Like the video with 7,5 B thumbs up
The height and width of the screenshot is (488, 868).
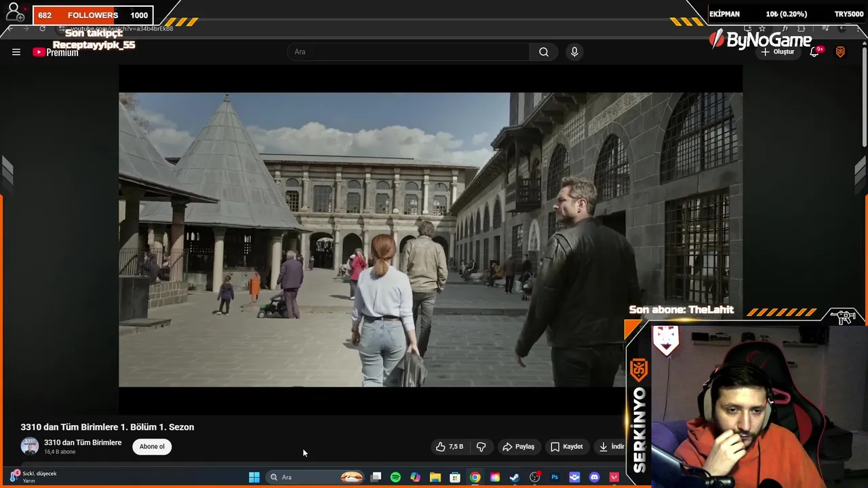coord(450,447)
